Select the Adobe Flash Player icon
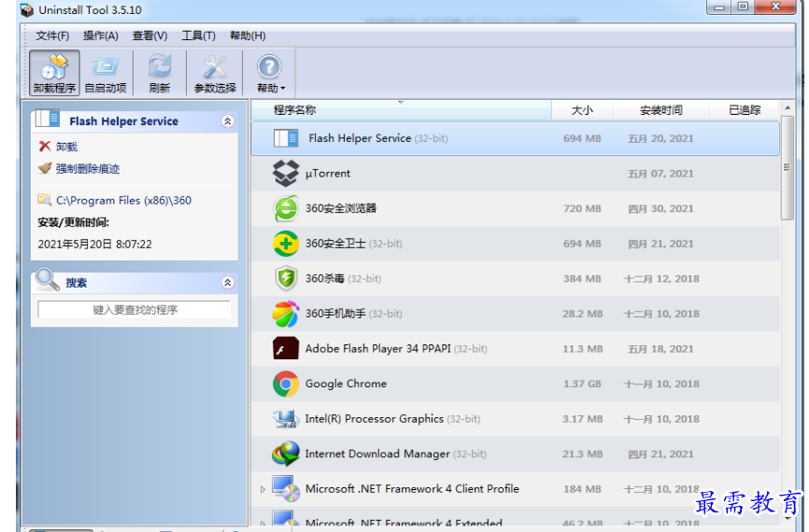The height and width of the screenshot is (532, 809). (x=285, y=349)
